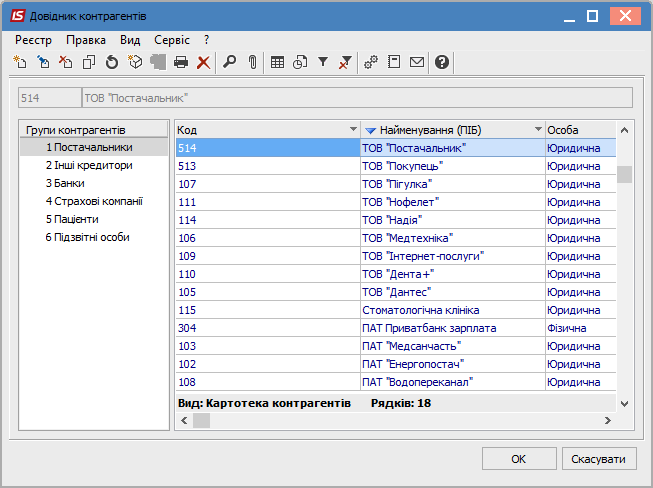This screenshot has height=488, width=653.
Task: Click the Особа column header
Action: pyautogui.click(x=581, y=130)
